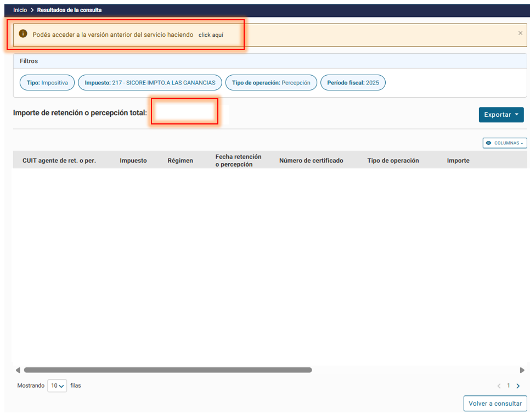Dismiss the yellow notification banner
530x420 pixels.
click(520, 33)
